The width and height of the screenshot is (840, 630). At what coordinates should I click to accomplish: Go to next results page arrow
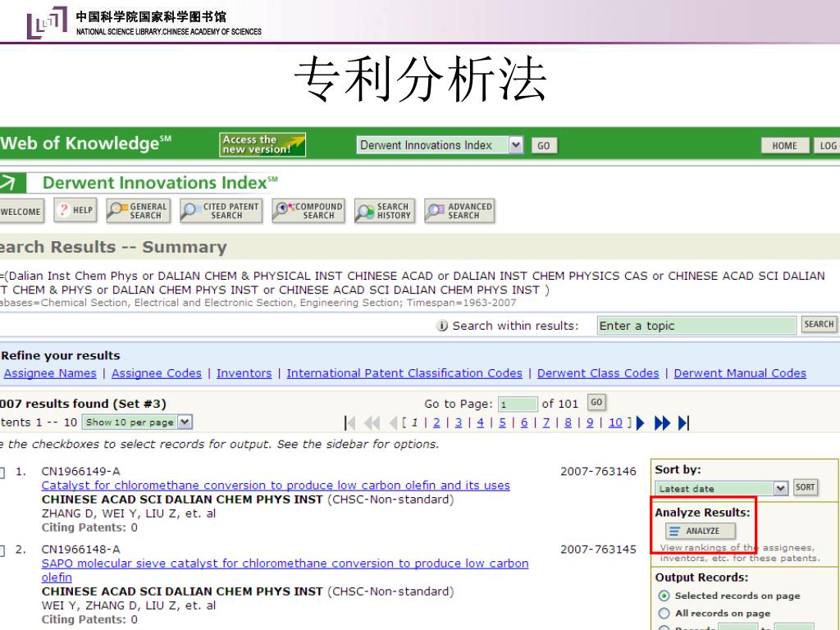(640, 422)
